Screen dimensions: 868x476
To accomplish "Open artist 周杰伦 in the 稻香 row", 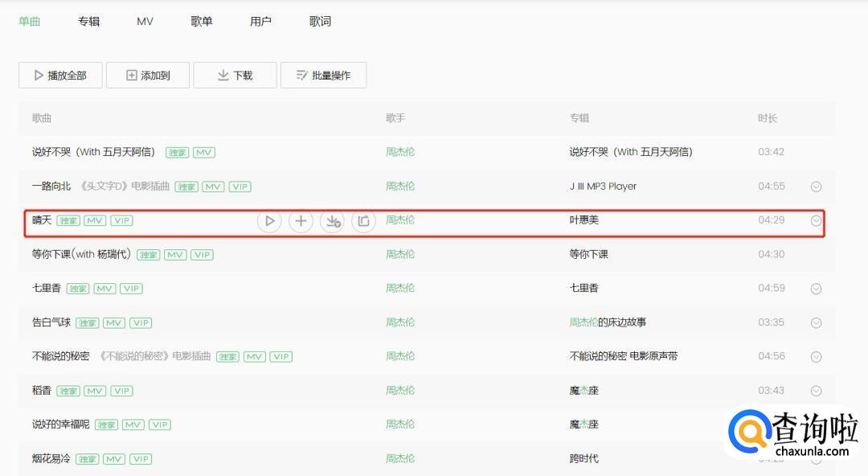I will (x=400, y=391).
